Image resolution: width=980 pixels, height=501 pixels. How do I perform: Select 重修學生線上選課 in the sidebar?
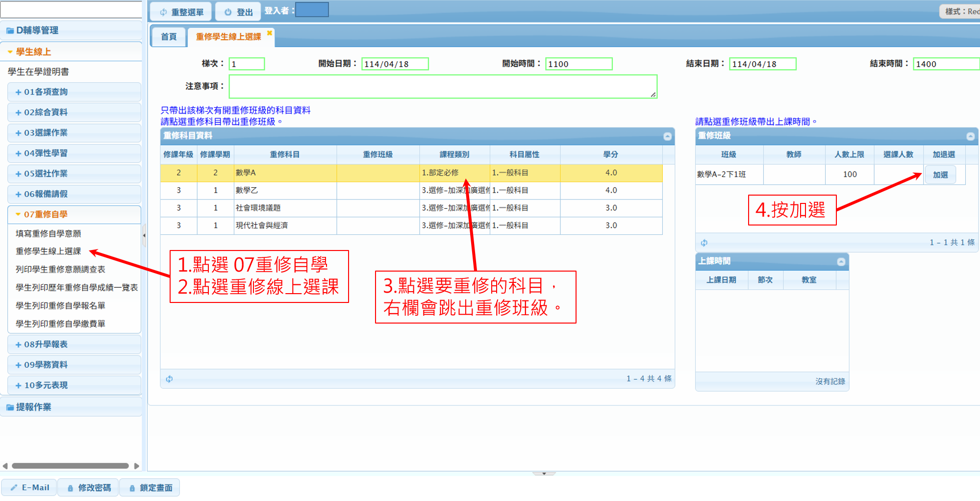click(x=48, y=251)
